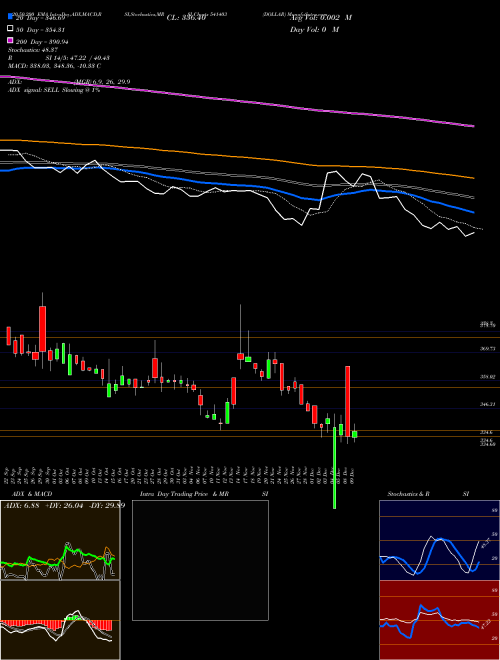Open the blue Stochastics chart panel
The width and height of the screenshot is (500, 660).
pyautogui.click(x=439, y=540)
